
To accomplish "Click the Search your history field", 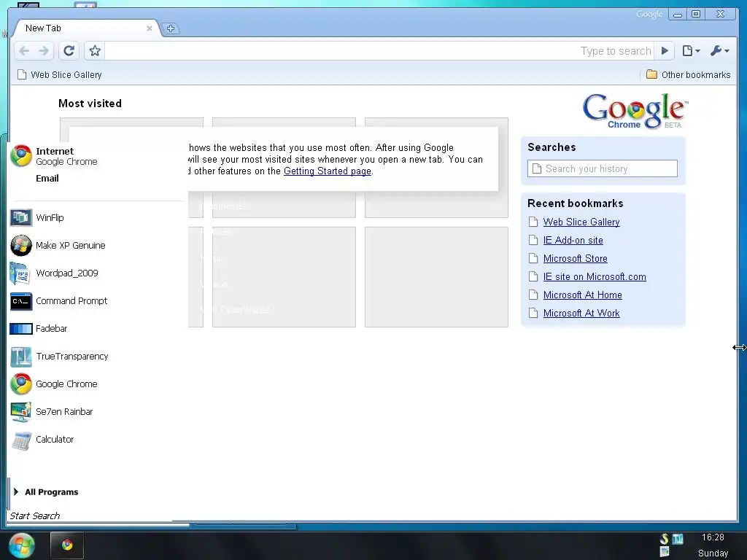I will [602, 168].
